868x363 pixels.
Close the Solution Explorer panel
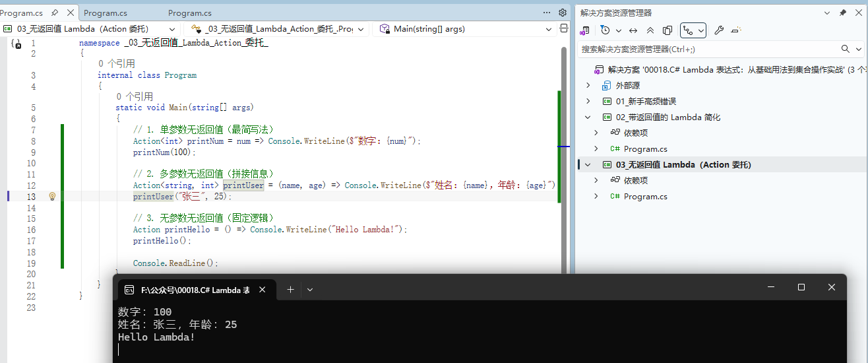pos(858,13)
